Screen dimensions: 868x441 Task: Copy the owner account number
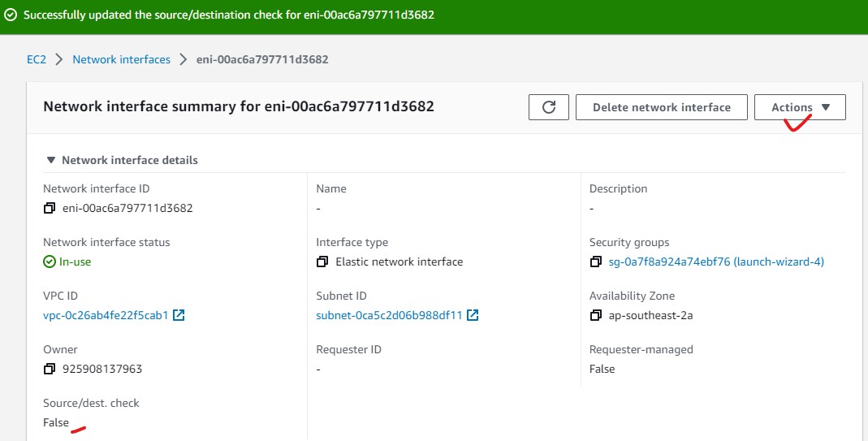(50, 369)
